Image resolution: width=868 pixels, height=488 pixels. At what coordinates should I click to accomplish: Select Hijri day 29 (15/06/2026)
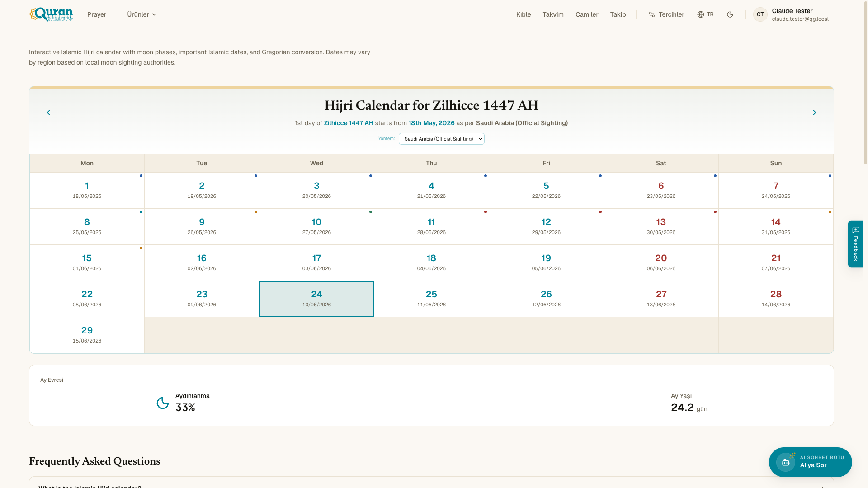tap(87, 335)
